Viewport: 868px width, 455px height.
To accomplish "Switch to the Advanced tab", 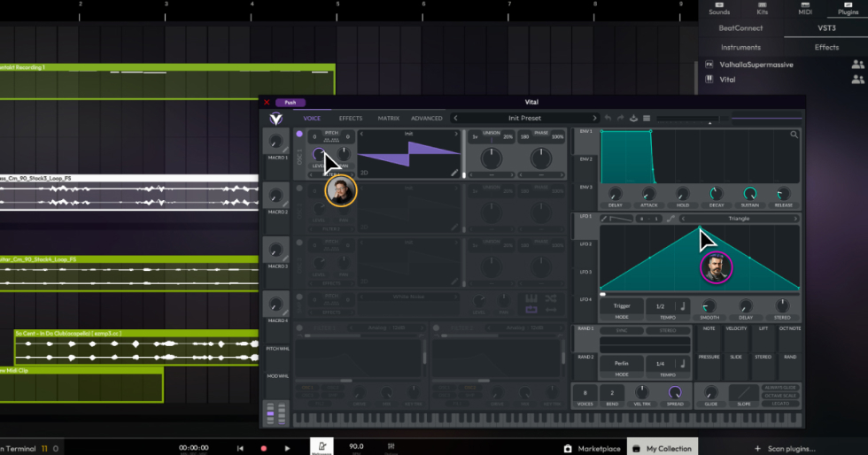I will (427, 119).
